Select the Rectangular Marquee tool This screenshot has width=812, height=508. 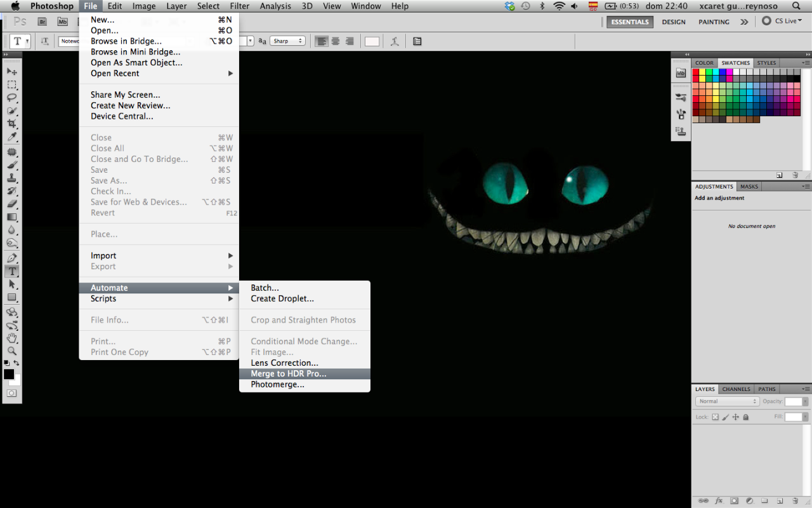coord(12,84)
